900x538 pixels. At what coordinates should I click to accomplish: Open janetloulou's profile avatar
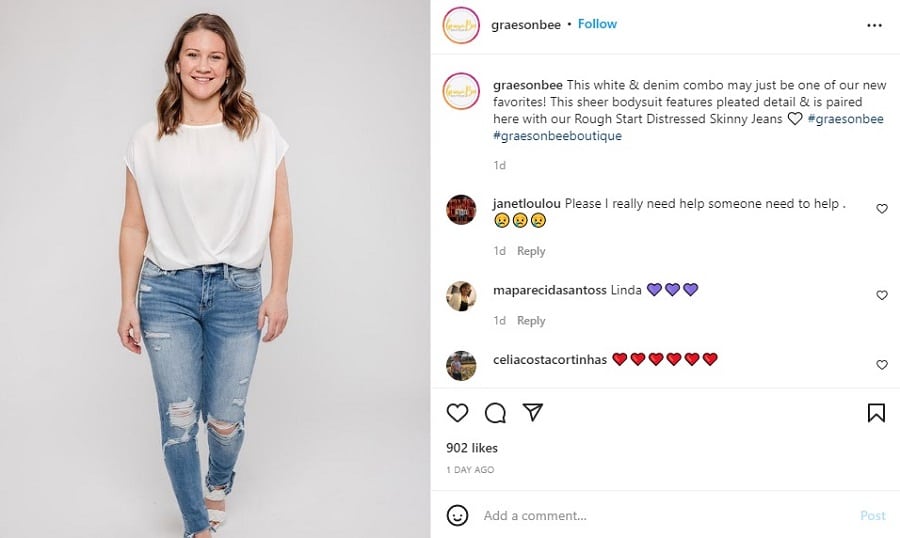(461, 209)
